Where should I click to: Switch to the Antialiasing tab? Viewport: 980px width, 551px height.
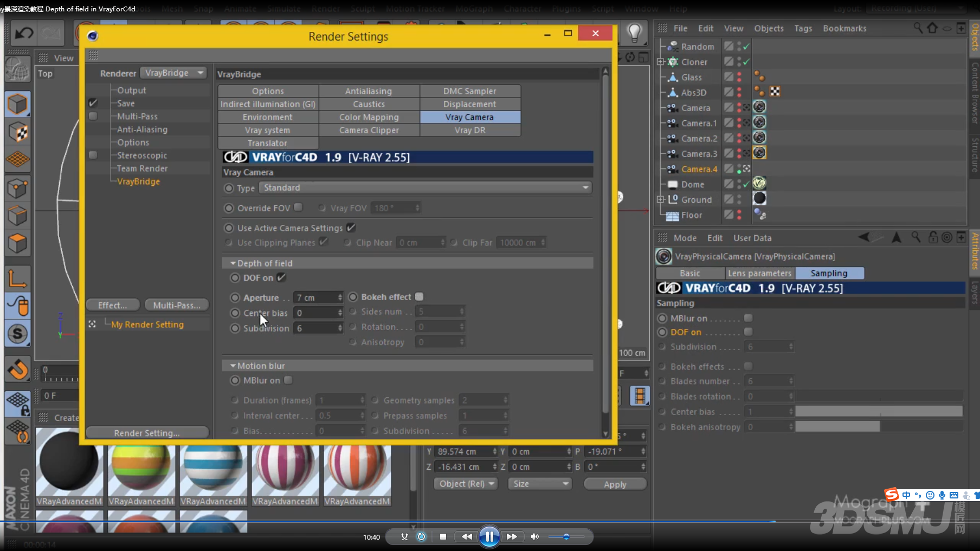[x=369, y=91]
